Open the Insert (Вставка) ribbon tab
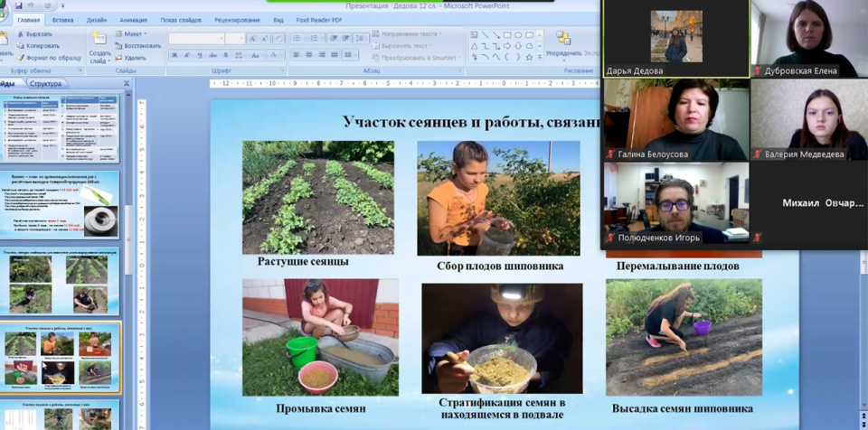This screenshot has height=430, width=868. (x=63, y=19)
